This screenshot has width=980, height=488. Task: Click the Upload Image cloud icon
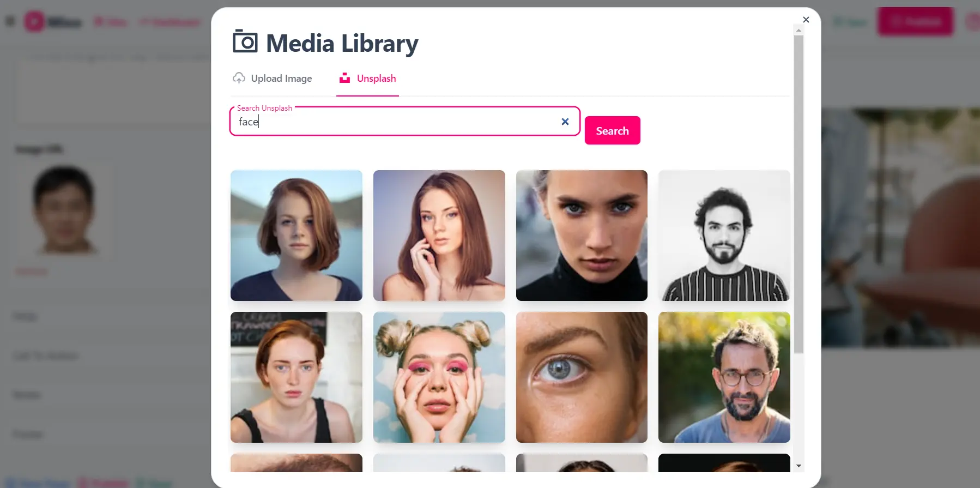239,78
